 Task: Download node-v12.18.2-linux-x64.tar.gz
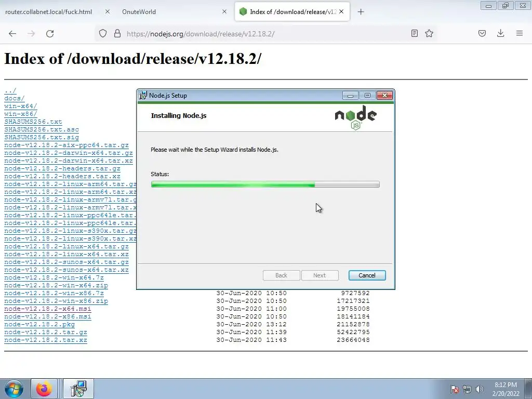click(x=66, y=247)
